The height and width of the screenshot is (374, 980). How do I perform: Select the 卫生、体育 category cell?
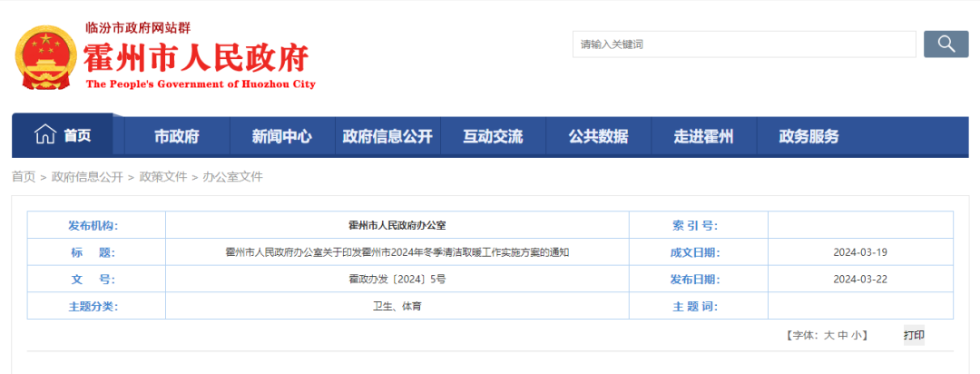397,307
